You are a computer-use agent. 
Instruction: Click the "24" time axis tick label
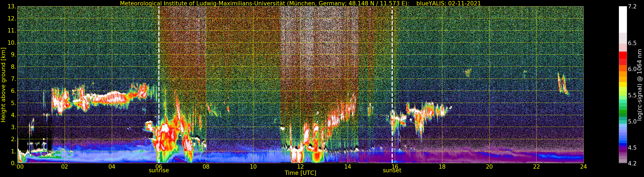click(x=583, y=167)
